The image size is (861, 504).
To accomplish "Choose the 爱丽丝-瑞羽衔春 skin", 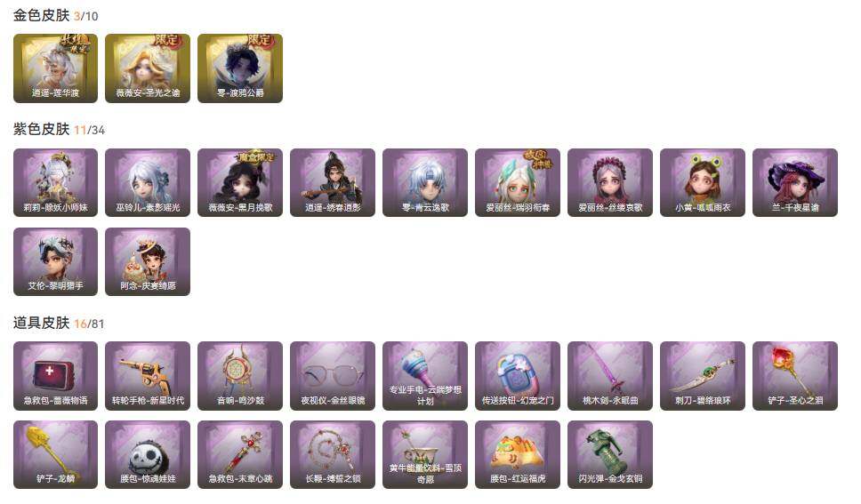I will pos(518,182).
